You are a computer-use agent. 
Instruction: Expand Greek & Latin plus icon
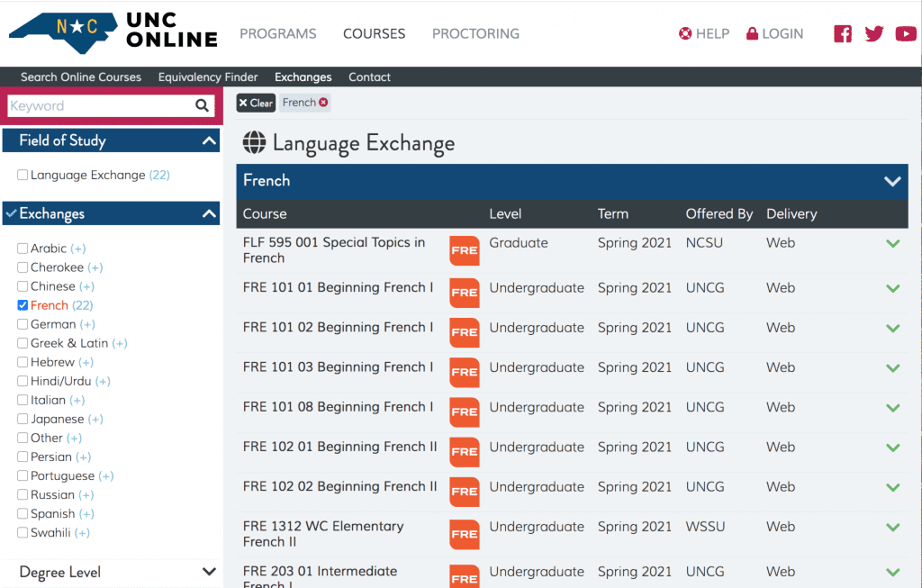click(120, 343)
